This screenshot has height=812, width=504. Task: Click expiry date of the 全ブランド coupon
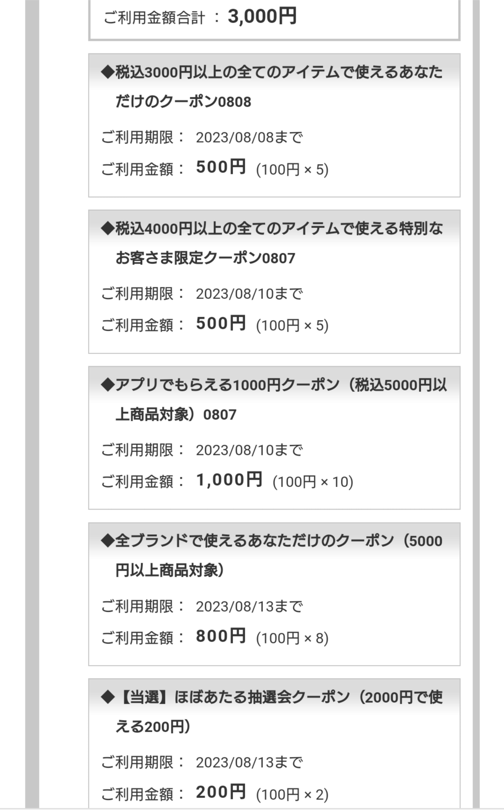point(249,606)
